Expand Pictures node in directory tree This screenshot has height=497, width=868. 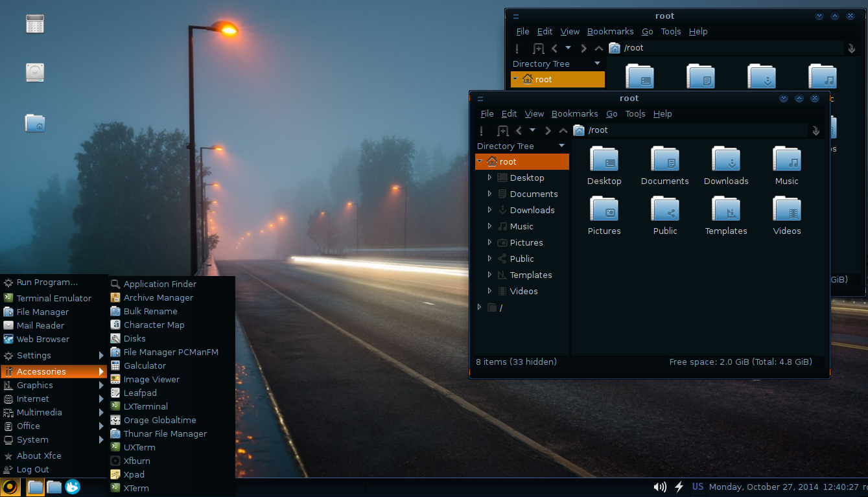point(490,242)
